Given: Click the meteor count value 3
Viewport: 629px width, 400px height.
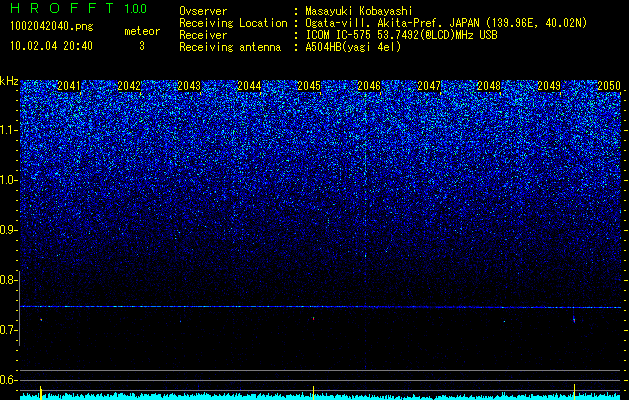Looking at the screenshot, I should tap(142, 46).
